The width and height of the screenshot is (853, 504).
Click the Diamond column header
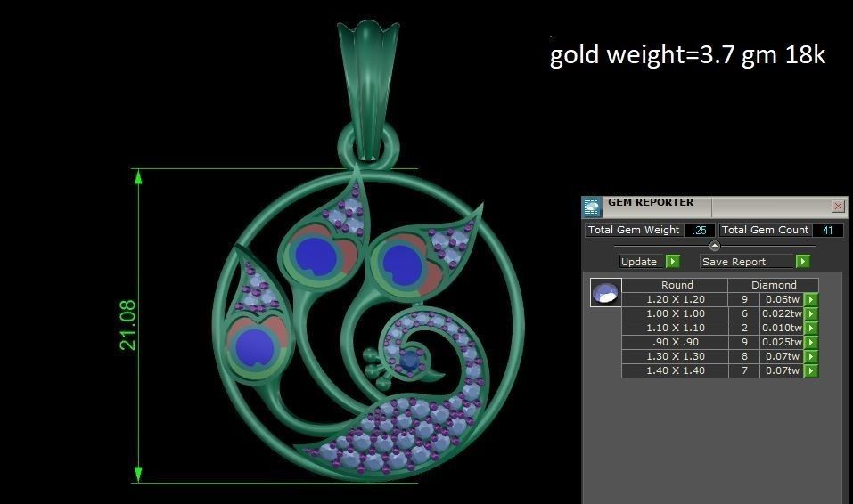point(774,285)
